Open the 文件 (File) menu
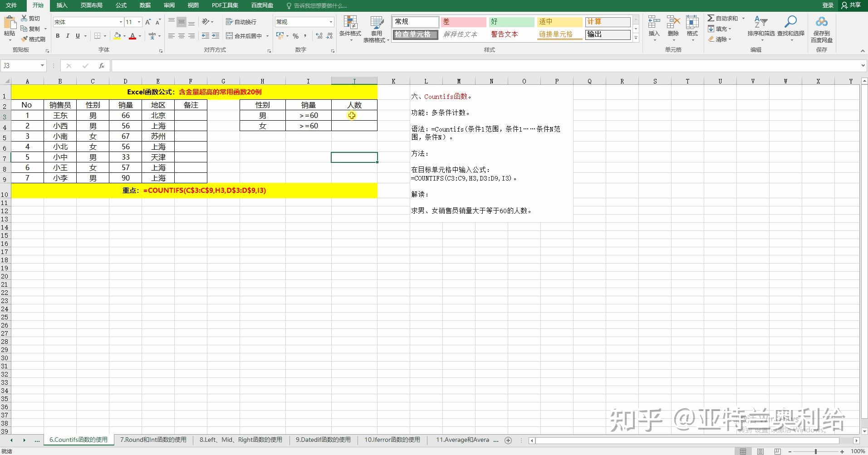868x455 pixels. coord(11,5)
